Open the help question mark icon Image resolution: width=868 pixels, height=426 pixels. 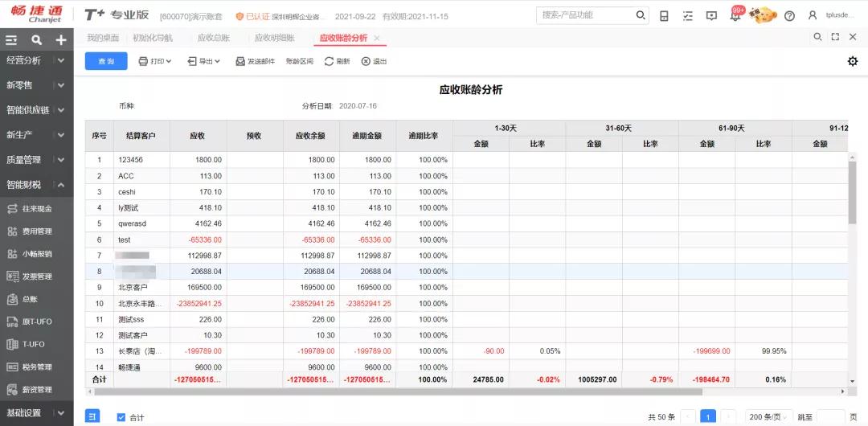789,15
